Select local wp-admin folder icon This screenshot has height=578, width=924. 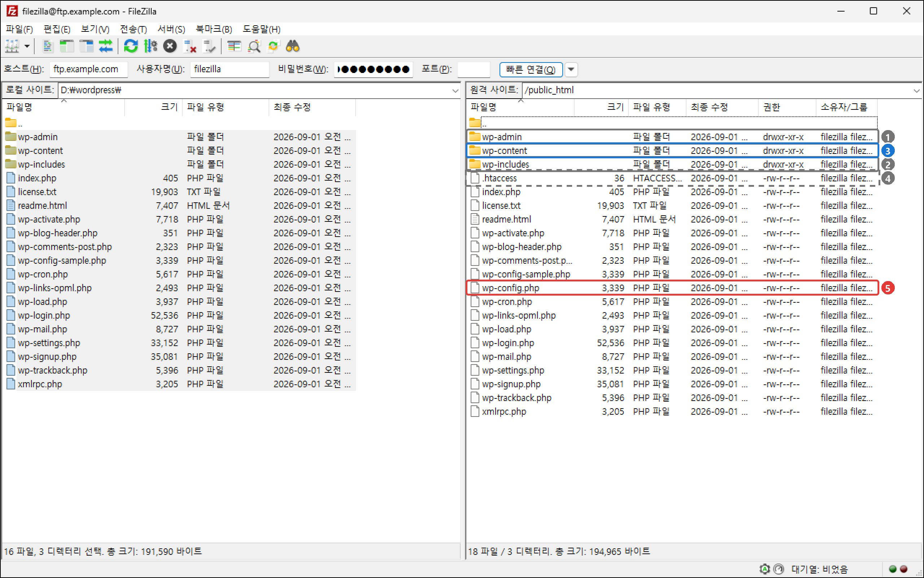tap(11, 137)
